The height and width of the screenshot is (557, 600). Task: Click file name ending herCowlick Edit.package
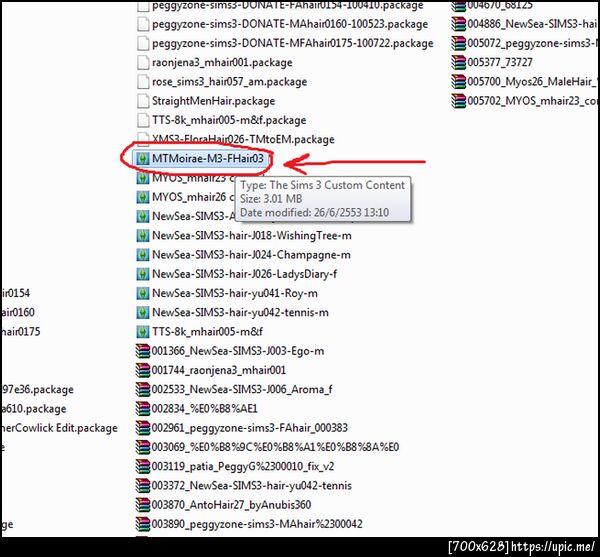tap(59, 428)
